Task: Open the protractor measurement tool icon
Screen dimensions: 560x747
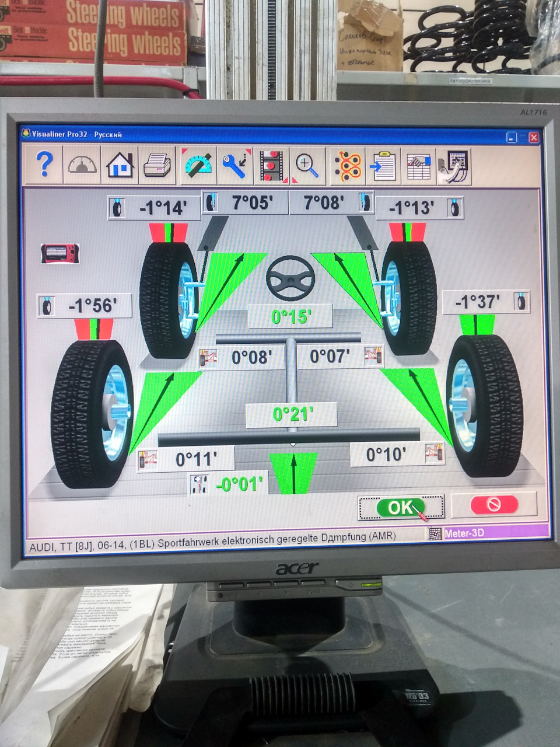Action: 198,165
